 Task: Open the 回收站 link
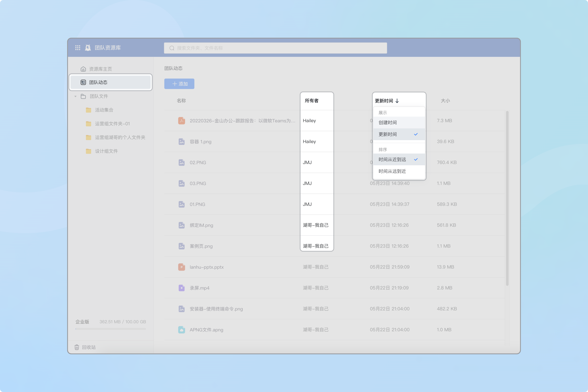85,347
